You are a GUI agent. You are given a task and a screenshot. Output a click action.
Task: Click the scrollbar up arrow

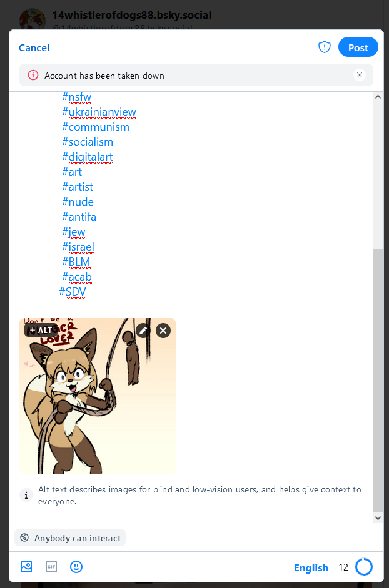[378, 97]
